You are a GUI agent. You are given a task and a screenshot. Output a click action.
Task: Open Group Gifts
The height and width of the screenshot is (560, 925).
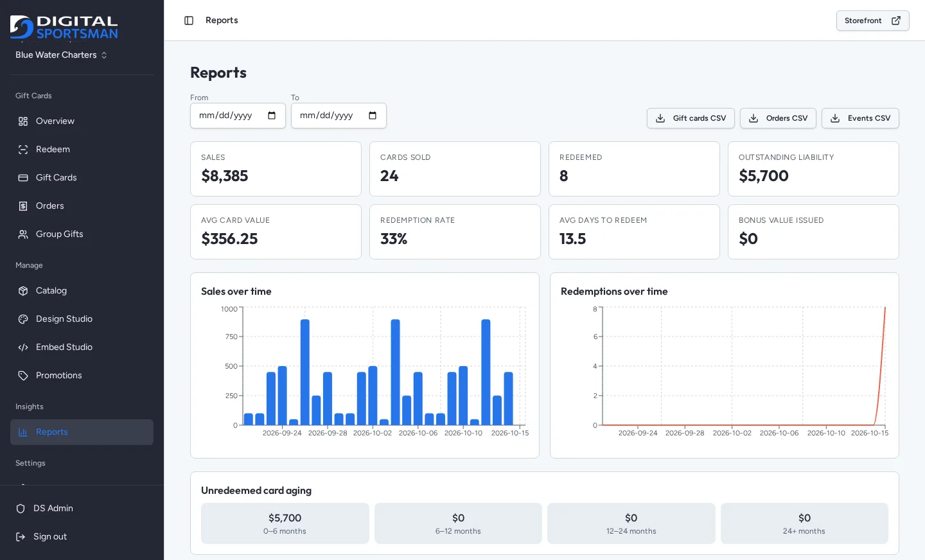[82, 234]
